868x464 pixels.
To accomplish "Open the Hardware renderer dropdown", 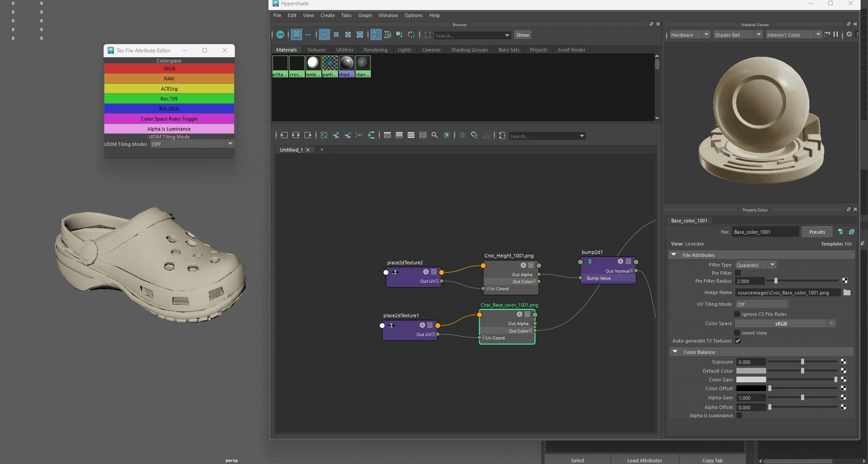I will pyautogui.click(x=690, y=35).
